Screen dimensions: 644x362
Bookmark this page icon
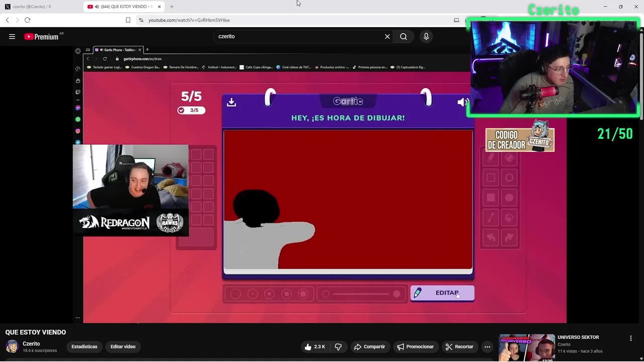click(128, 20)
